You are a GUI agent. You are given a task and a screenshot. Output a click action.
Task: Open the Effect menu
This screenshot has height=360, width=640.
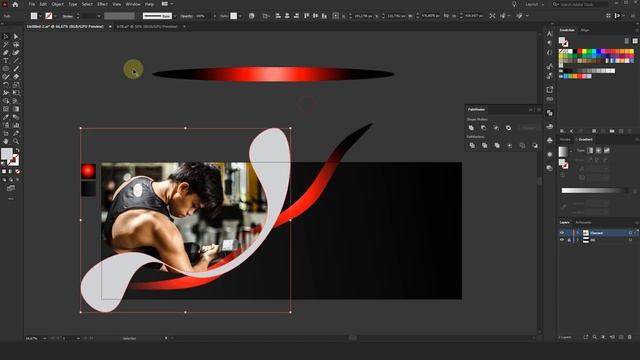(x=102, y=4)
